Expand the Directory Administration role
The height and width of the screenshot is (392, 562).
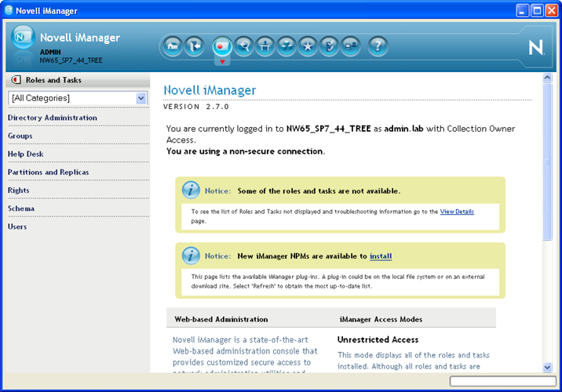click(53, 118)
